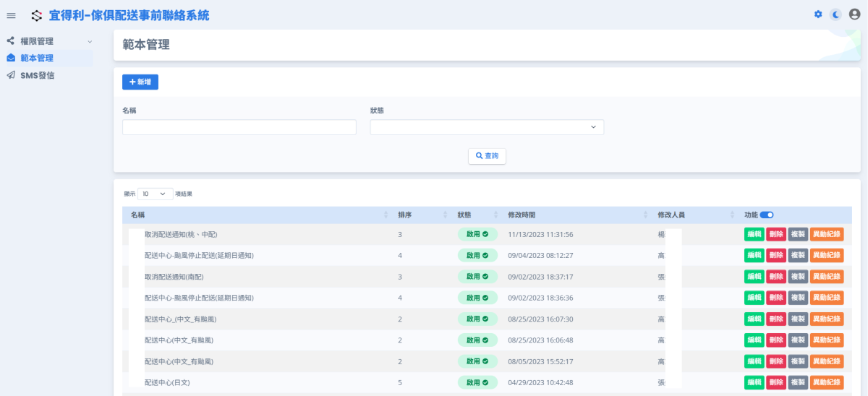Image resolution: width=868 pixels, height=396 pixels.
Task: Expand the 權限管理 sidebar menu chevron
Action: (x=90, y=42)
